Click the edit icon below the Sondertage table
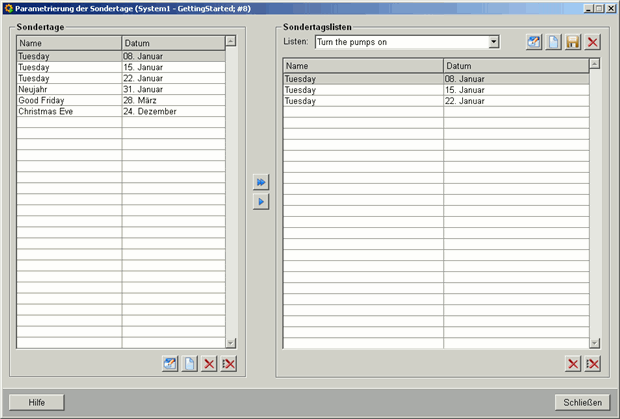This screenshot has width=620, height=419. click(x=170, y=364)
